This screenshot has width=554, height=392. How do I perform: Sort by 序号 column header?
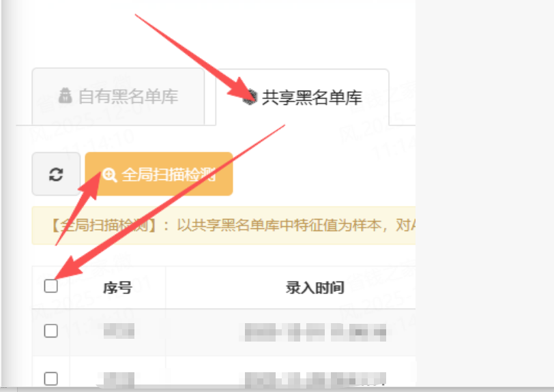(117, 288)
